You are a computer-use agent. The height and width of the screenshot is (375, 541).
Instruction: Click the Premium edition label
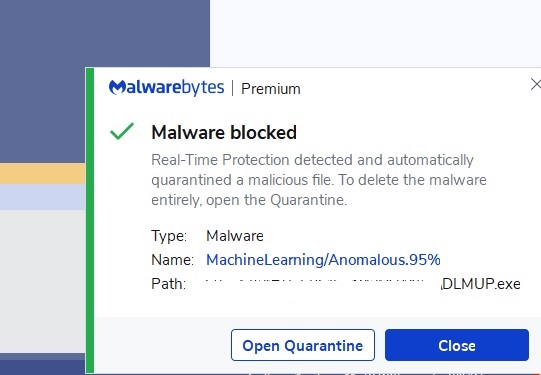pos(271,89)
